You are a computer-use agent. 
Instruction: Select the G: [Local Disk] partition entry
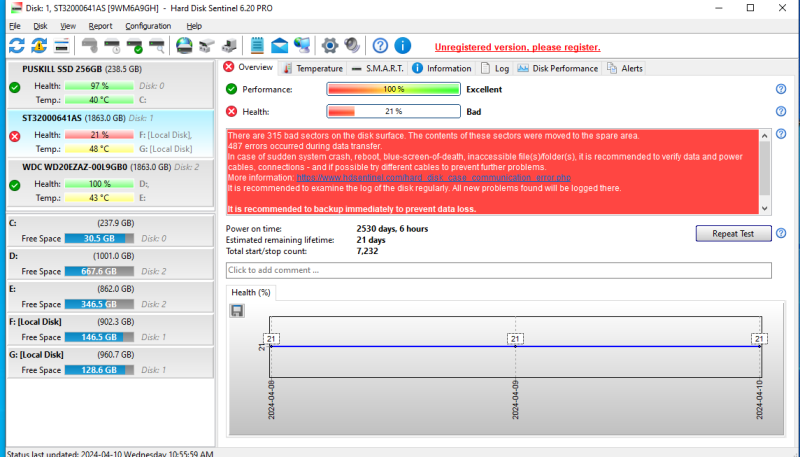110,362
